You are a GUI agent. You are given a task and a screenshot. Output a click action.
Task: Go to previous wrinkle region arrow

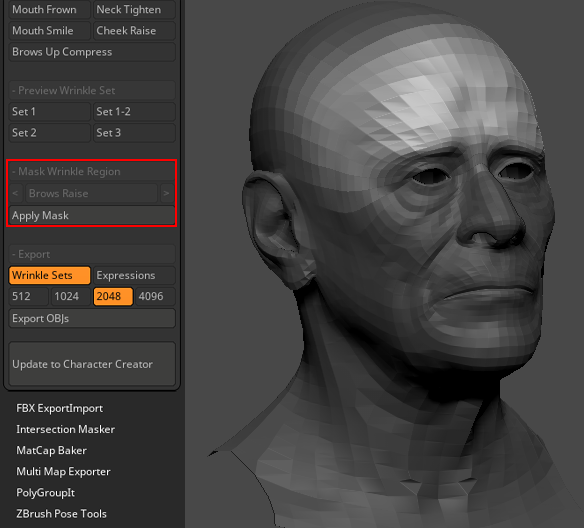click(16, 193)
